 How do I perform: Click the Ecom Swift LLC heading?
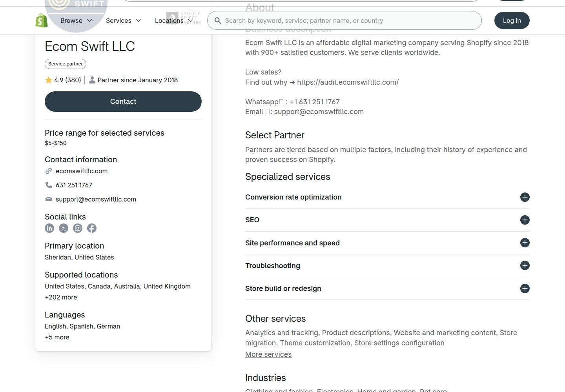tap(90, 46)
